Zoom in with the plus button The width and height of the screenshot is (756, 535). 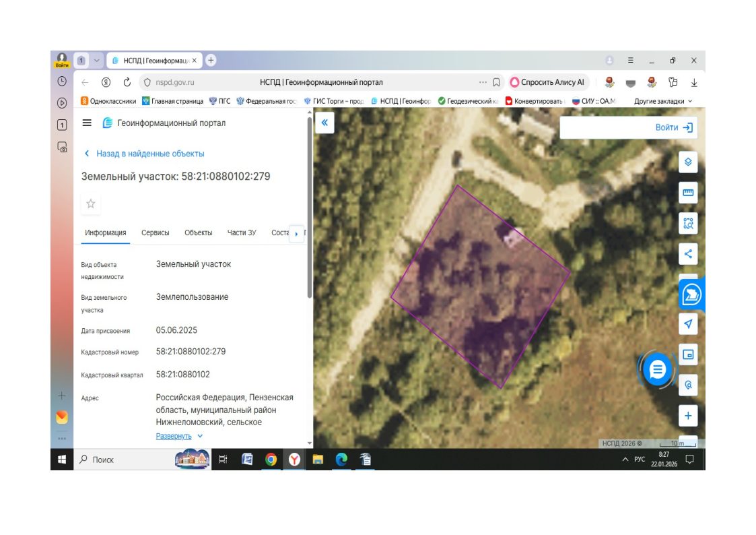point(688,416)
